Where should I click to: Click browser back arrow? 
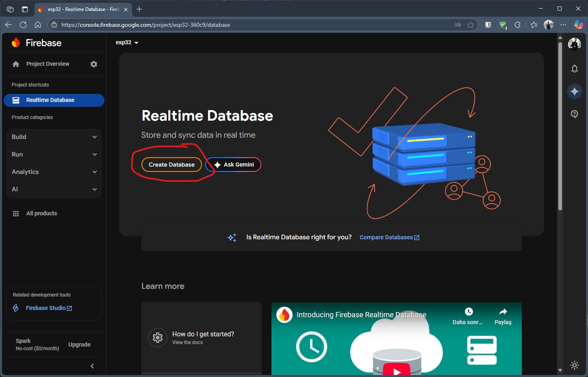tap(9, 25)
